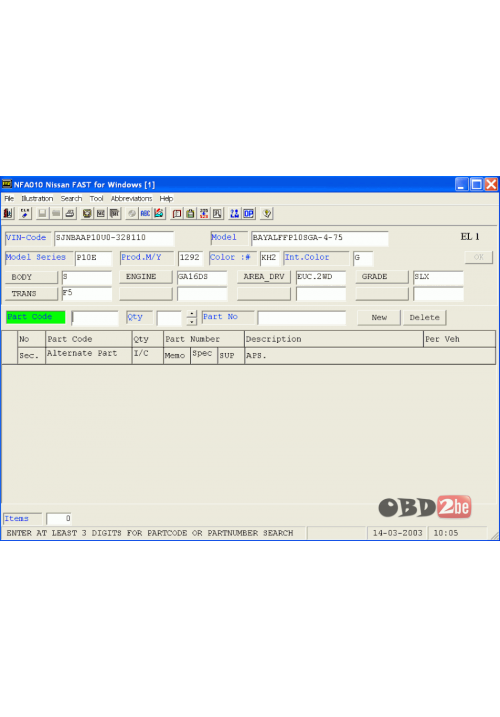Click the Per Veh column header

point(459,339)
